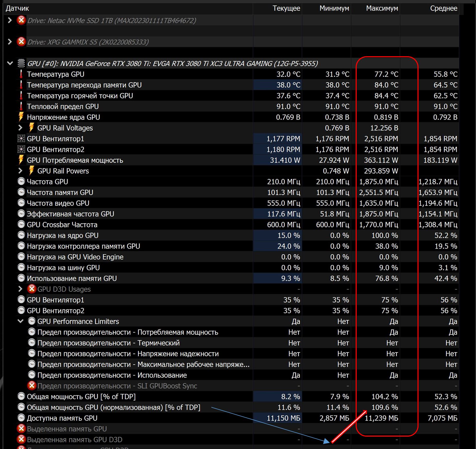Image resolution: width=476 pixels, height=449 pixels.
Task: Click gauge icon of Нагрузка контроллера памяти GPU
Action: coord(21,246)
